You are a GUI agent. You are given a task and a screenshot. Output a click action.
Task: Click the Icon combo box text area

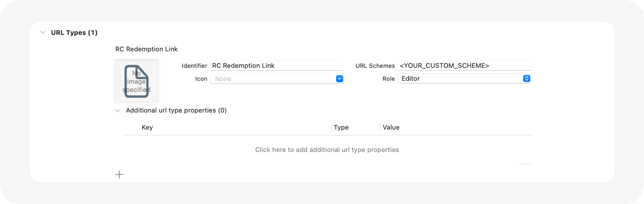point(273,79)
